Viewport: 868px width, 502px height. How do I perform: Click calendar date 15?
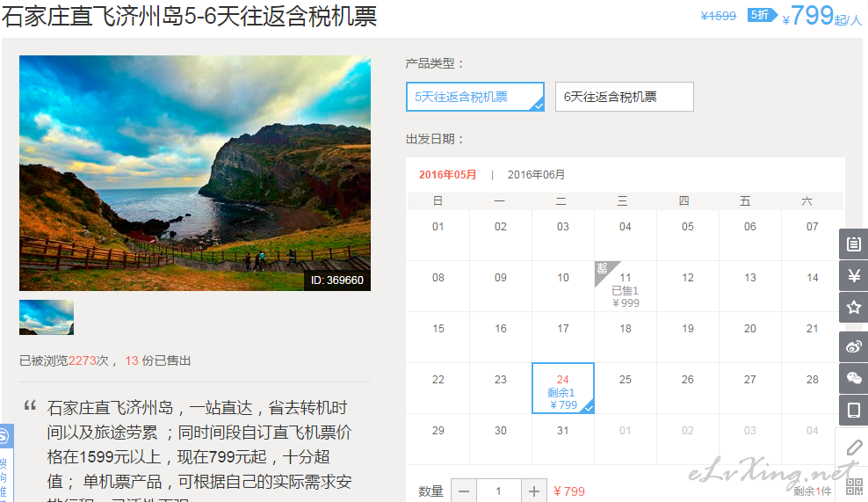438,329
